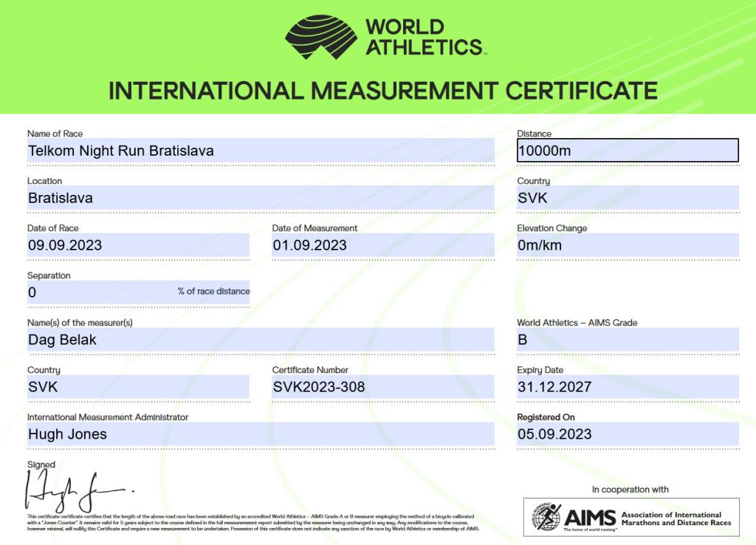Click the certificate fine print disclaimer paragraph
756x545 pixels.
(253, 522)
